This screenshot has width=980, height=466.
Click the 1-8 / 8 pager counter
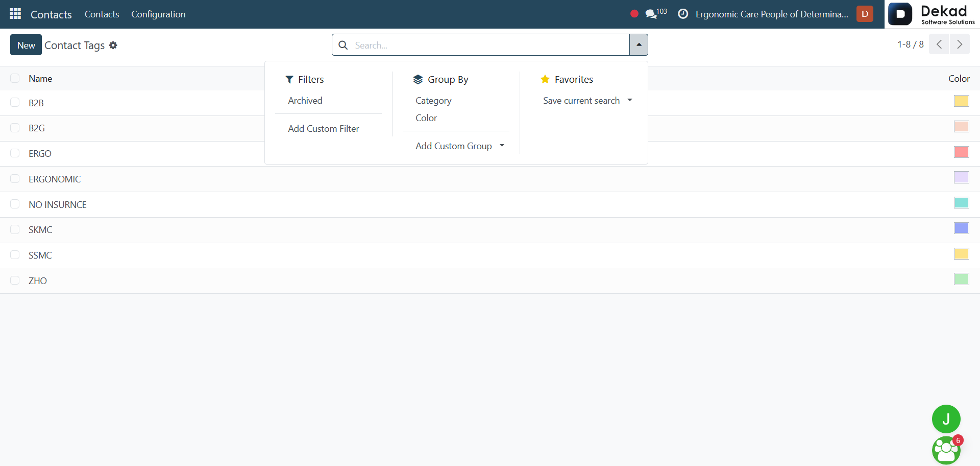[x=911, y=44]
